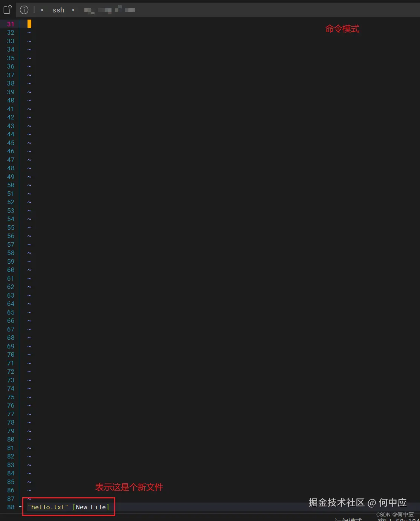This screenshot has height=521, width=420.
Task: Select the blurred hostname breadcrumb
Action: coord(110,10)
